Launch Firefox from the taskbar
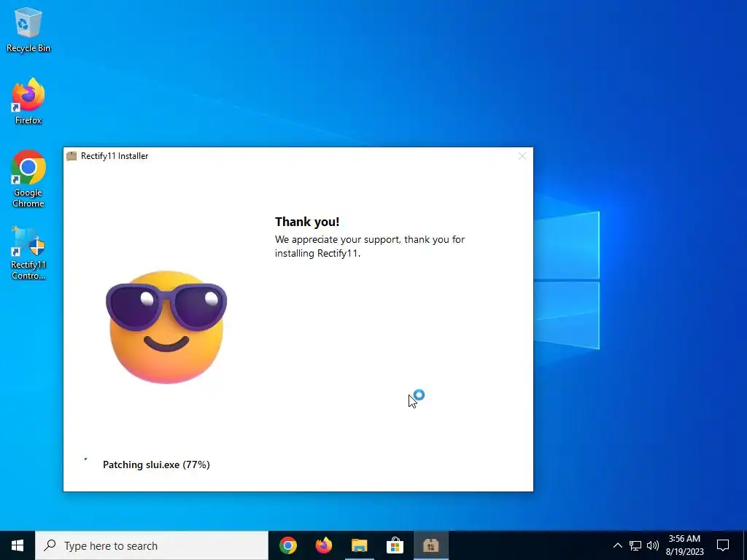 (x=324, y=545)
